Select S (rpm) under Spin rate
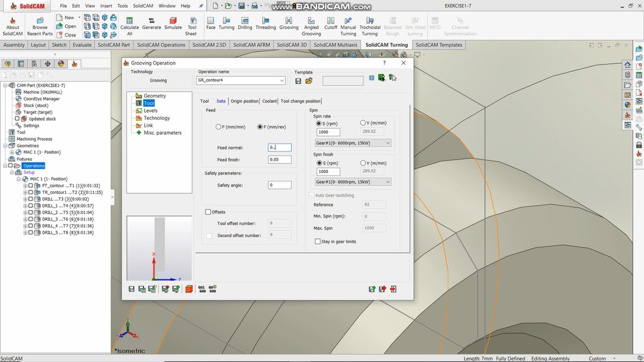The image size is (644, 362). (318, 123)
